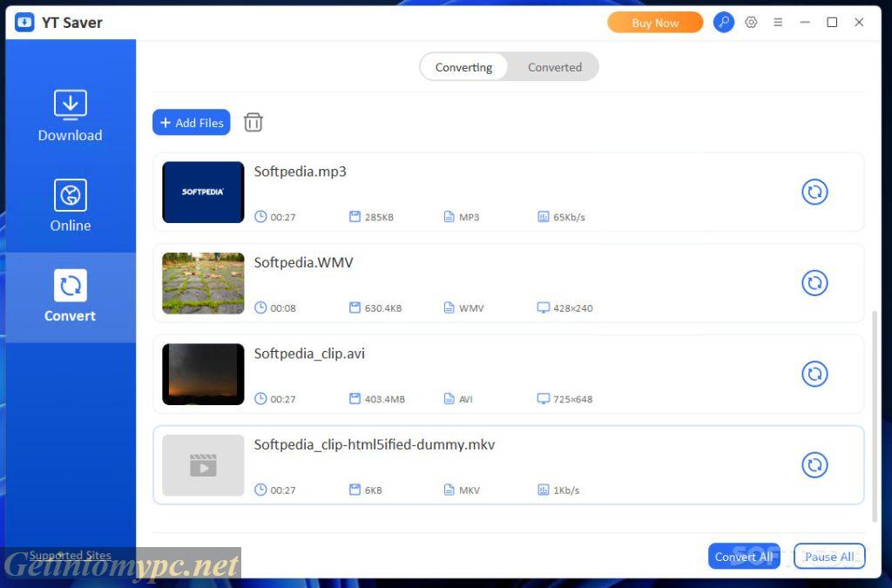
Task: Select the Softpedia_clip.avi thumbnail
Action: point(203,375)
